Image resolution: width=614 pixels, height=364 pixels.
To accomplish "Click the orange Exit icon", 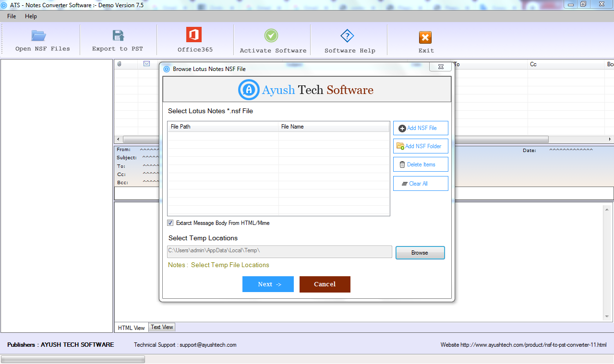I will 425,37.
